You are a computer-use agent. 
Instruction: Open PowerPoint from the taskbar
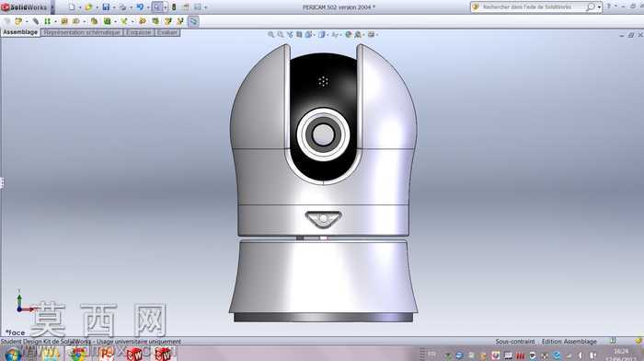[x=106, y=354]
